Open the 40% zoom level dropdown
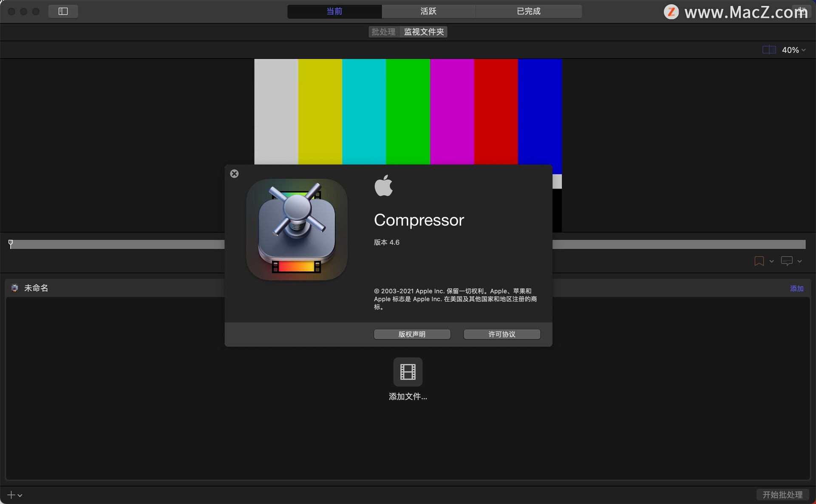816x504 pixels. pos(793,50)
